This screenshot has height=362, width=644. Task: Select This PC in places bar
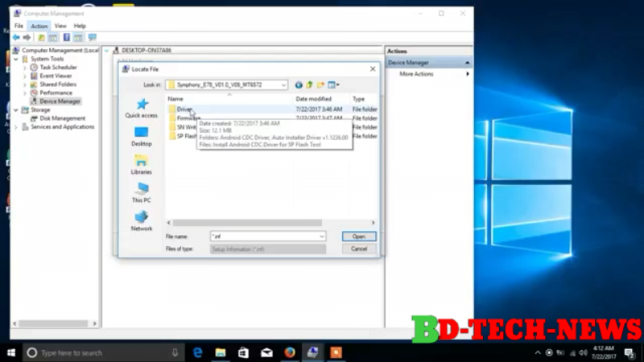tap(142, 193)
